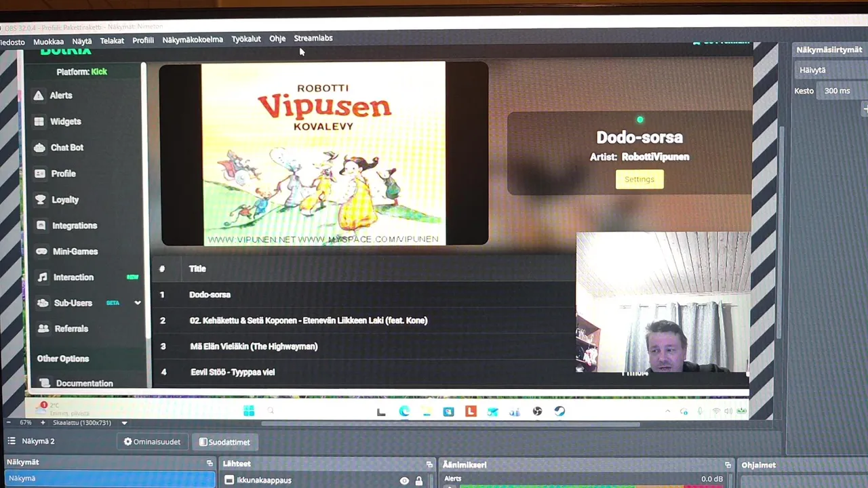The image size is (868, 488).
Task: Open the Näkymäkokoelma menu
Action: [x=193, y=39]
